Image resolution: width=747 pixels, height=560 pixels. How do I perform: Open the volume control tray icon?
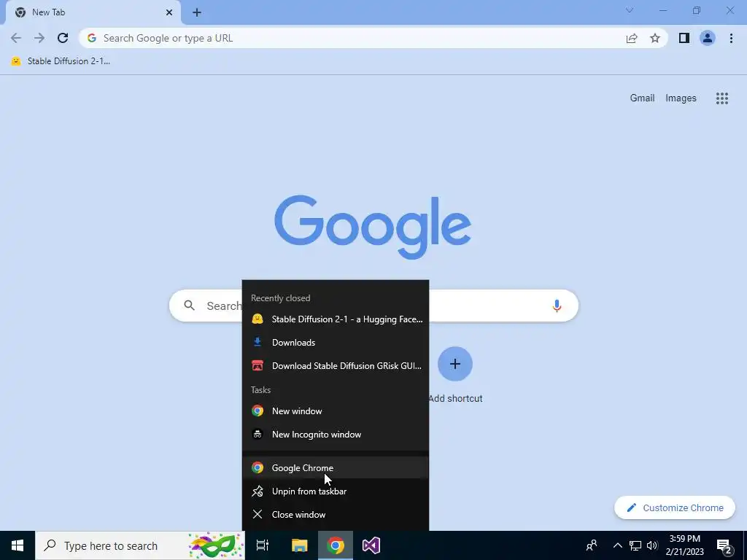(x=652, y=545)
